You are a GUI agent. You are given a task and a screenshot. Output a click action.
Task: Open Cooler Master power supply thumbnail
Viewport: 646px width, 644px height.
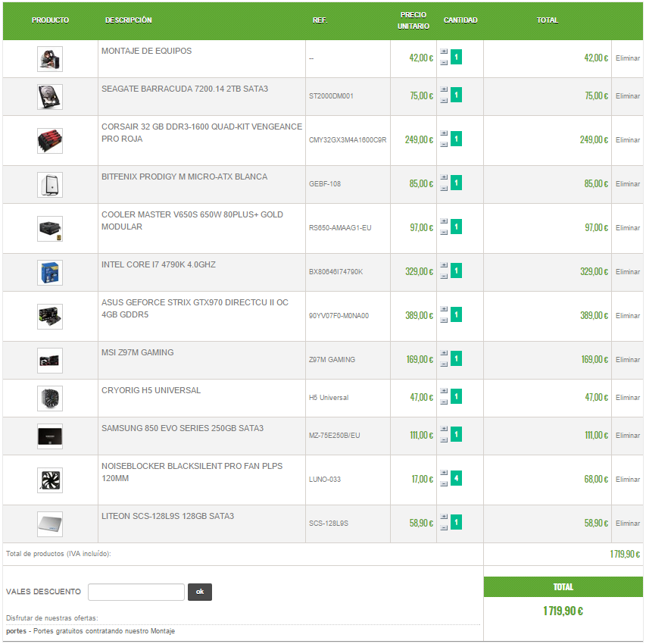tap(50, 228)
